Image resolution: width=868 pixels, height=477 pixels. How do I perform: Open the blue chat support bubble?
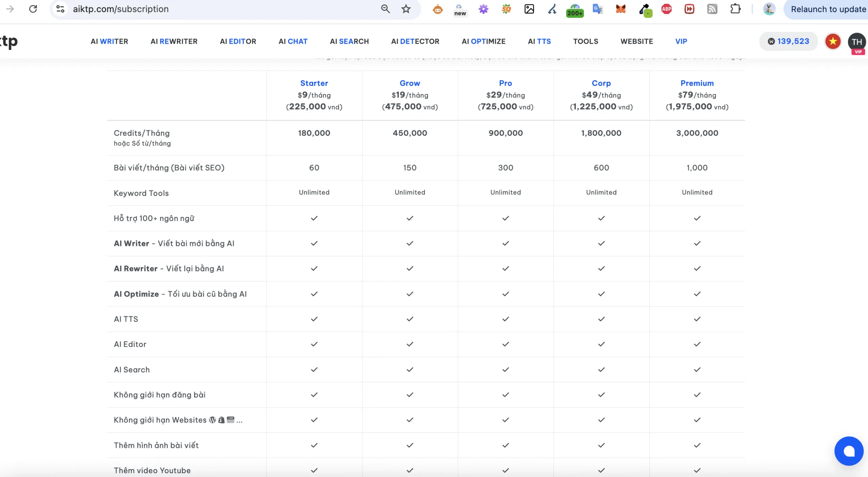[849, 451]
